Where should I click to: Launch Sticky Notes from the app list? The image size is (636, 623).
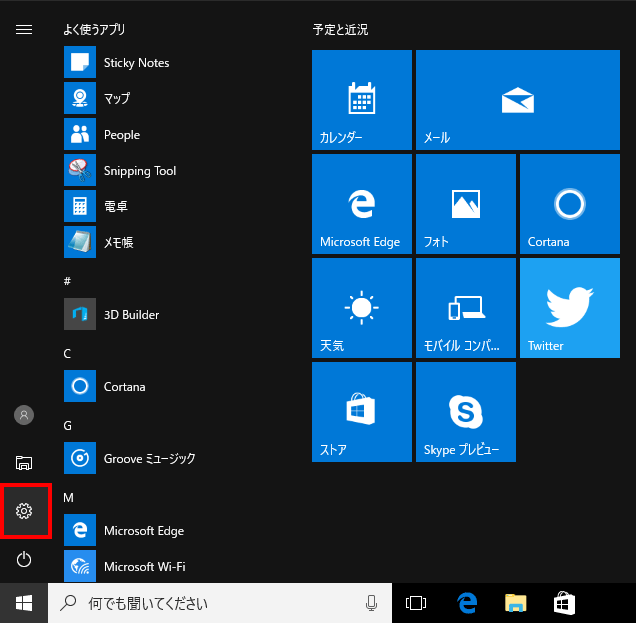pos(136,63)
